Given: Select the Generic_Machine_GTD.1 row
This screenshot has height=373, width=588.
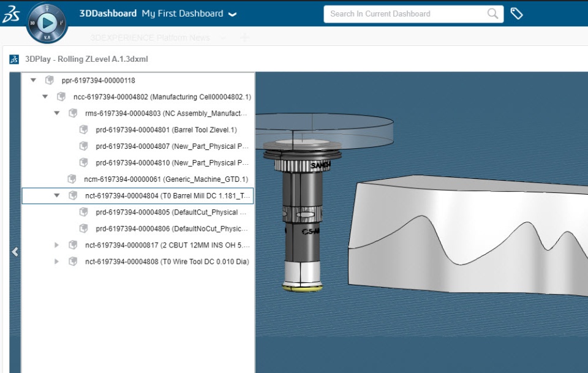Looking at the screenshot, I should (x=138, y=179).
